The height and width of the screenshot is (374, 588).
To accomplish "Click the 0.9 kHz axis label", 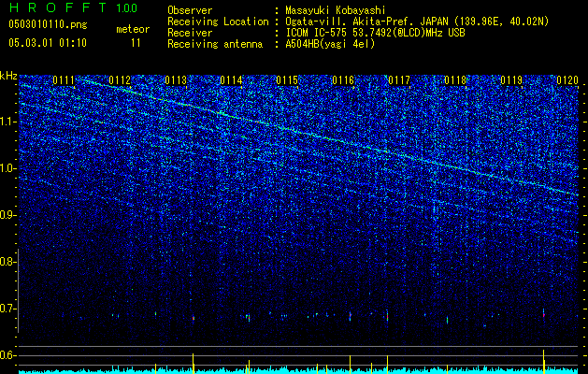I will coord(8,215).
